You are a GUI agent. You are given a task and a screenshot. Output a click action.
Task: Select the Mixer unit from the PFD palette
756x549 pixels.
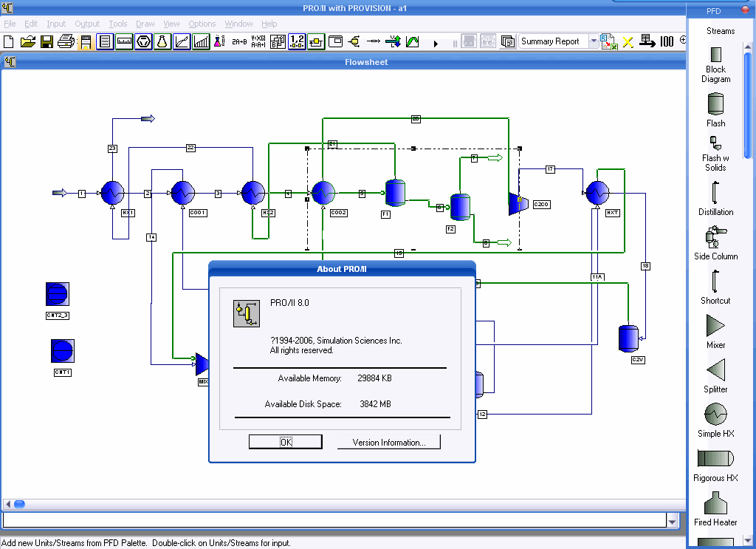coord(715,329)
